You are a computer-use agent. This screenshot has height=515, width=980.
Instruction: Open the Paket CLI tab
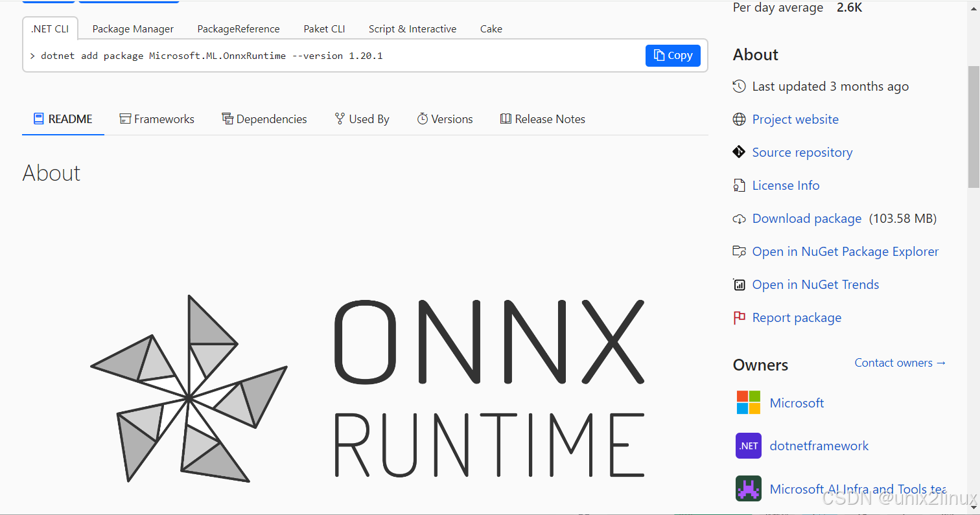(x=324, y=29)
